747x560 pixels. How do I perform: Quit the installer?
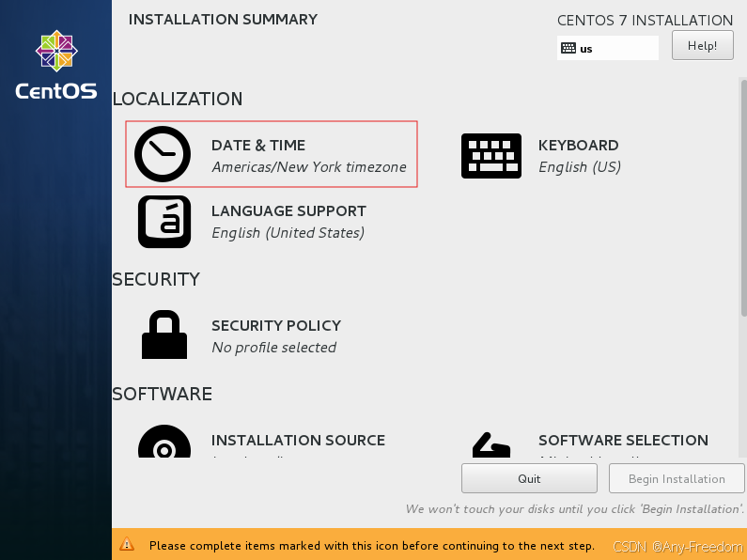pos(529,478)
